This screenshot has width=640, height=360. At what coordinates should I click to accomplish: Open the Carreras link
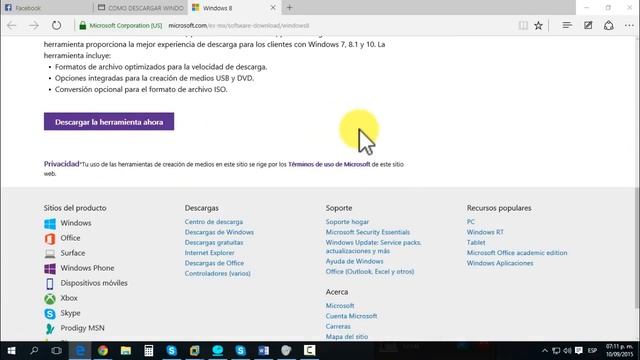click(338, 327)
